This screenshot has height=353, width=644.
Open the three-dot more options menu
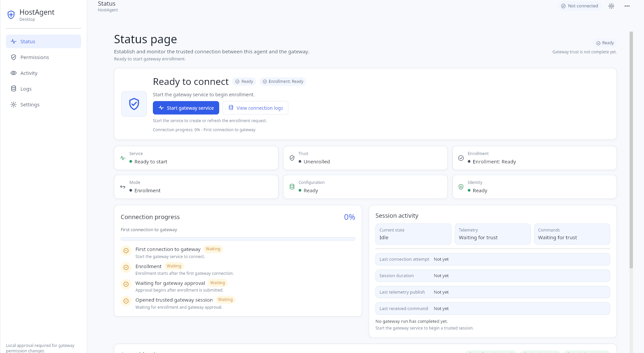627,6
